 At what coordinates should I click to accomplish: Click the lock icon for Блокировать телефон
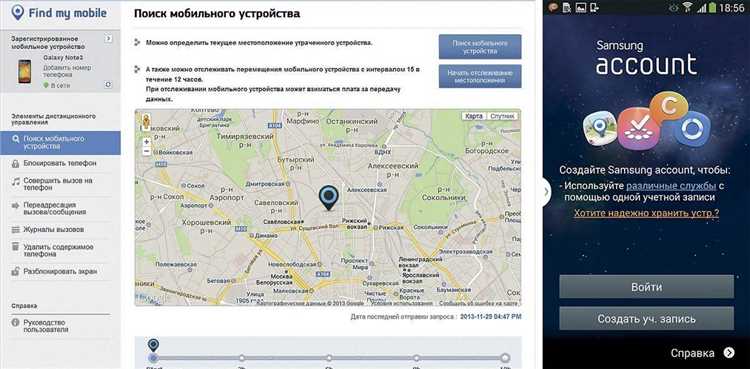tap(15, 163)
